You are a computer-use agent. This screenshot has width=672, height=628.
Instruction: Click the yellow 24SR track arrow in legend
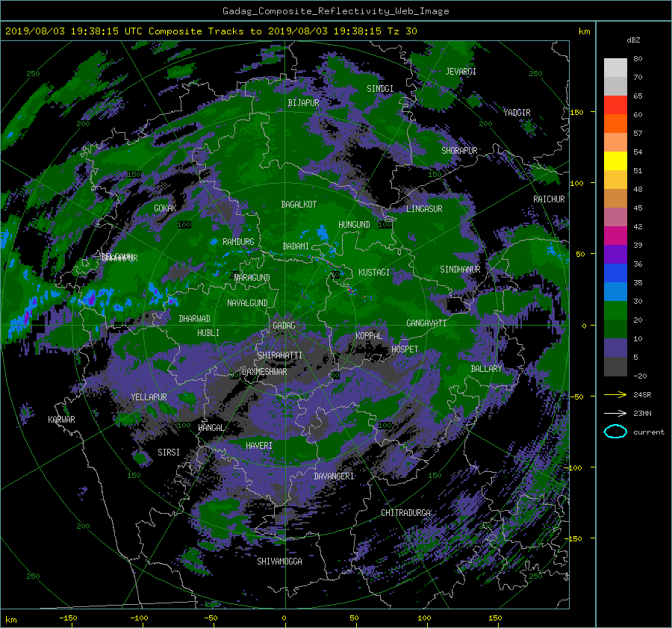[615, 394]
